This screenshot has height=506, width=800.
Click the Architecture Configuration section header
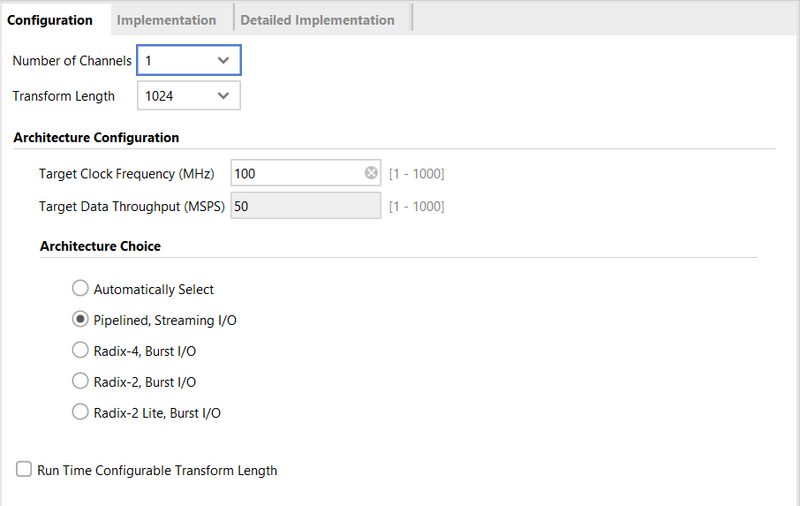pyautogui.click(x=96, y=138)
